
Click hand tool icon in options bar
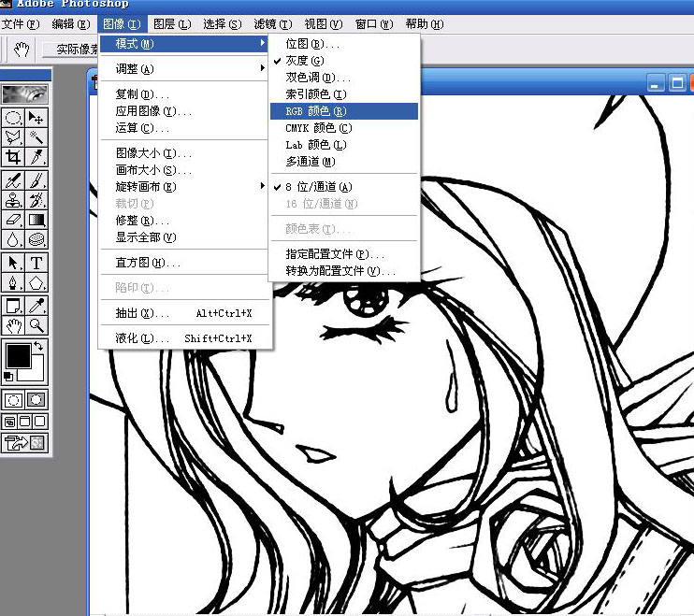21,50
